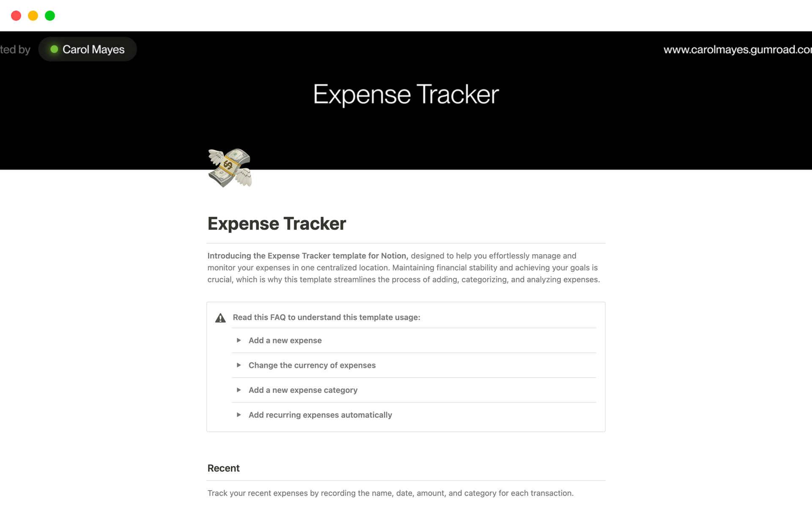Click the www.carolmayes.gumroad.com link

click(737, 50)
